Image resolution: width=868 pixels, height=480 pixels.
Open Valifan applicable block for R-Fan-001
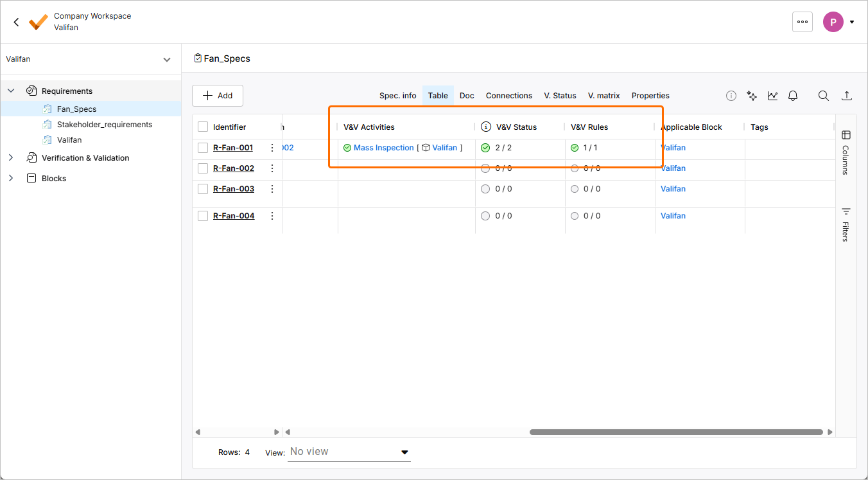673,148
